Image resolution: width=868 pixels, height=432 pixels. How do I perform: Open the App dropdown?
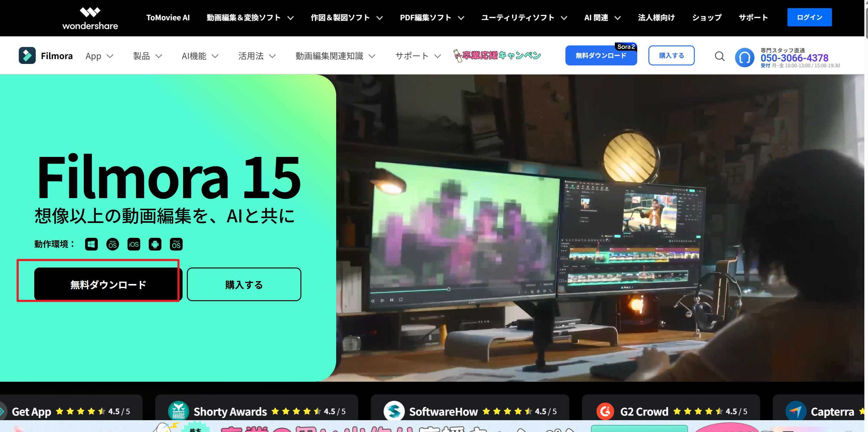(99, 56)
